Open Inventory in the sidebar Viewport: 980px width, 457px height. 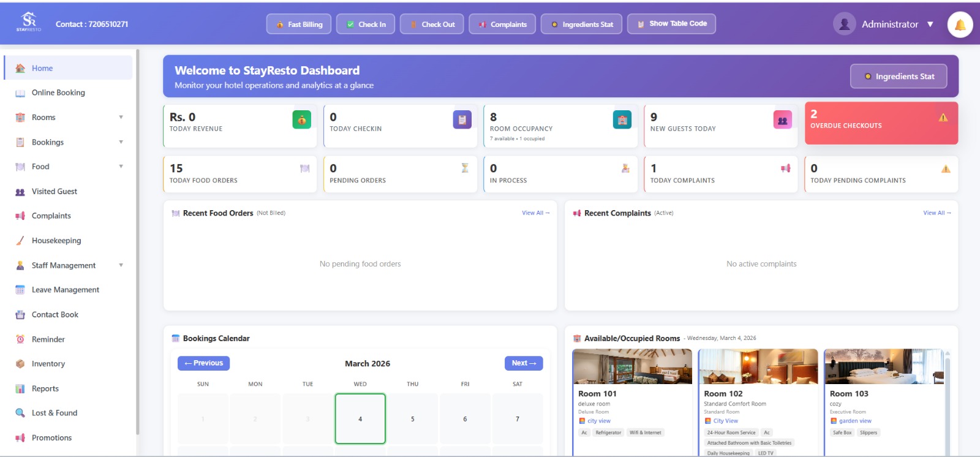coord(68,364)
